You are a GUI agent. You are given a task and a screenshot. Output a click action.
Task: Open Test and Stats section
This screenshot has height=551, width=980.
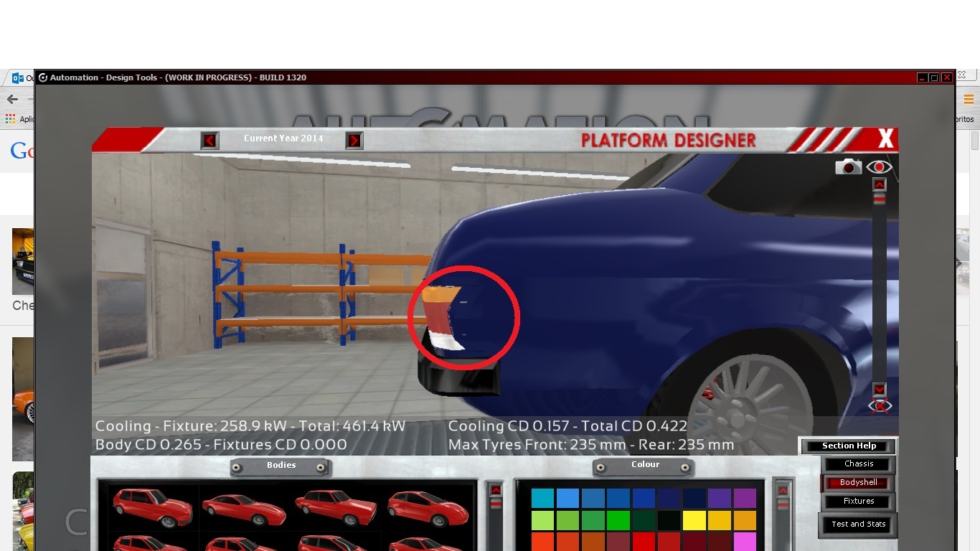tap(859, 524)
